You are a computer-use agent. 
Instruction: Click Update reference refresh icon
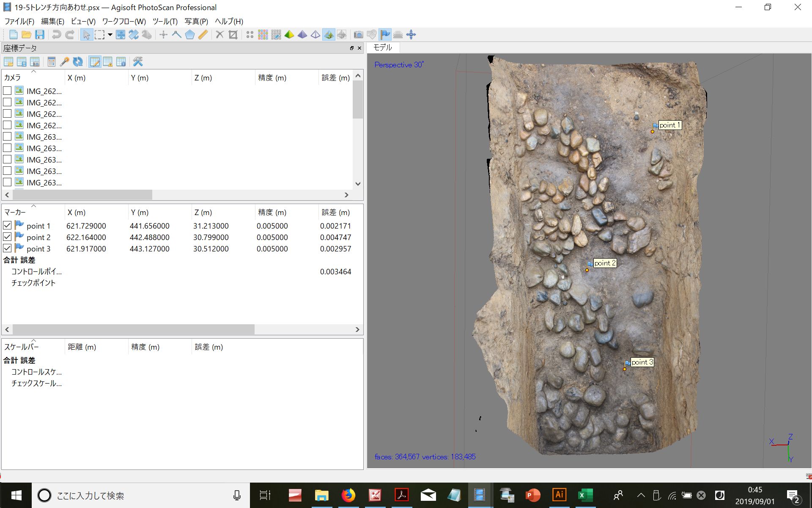tap(78, 62)
